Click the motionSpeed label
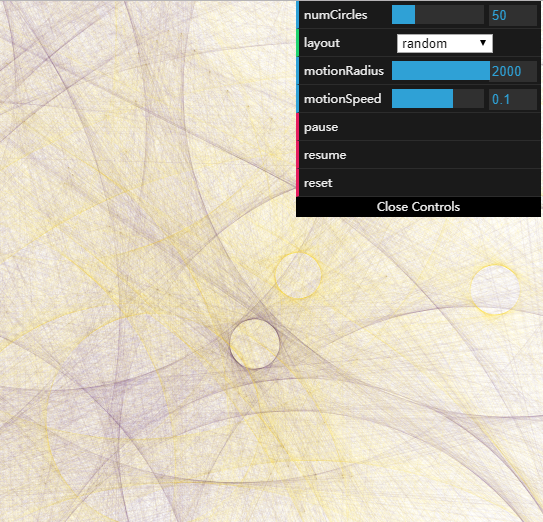This screenshot has height=522, width=543. click(x=342, y=99)
